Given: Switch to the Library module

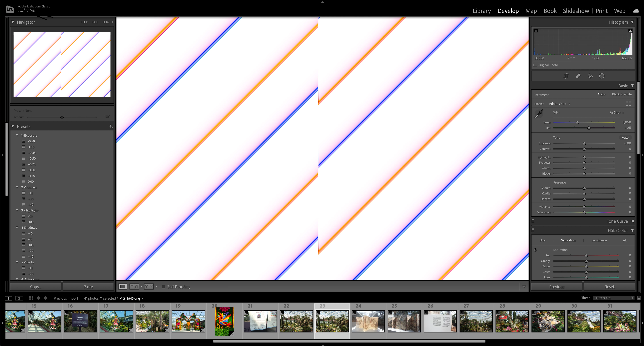Looking at the screenshot, I should coord(482,11).
